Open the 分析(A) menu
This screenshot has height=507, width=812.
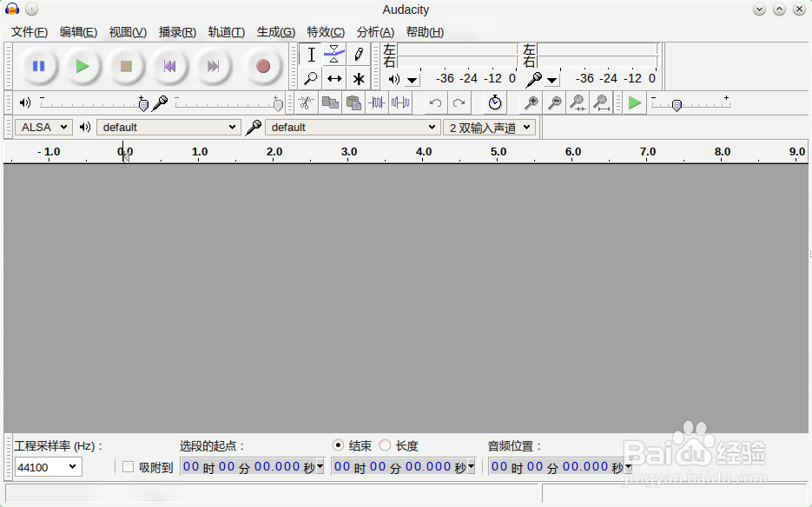click(375, 32)
